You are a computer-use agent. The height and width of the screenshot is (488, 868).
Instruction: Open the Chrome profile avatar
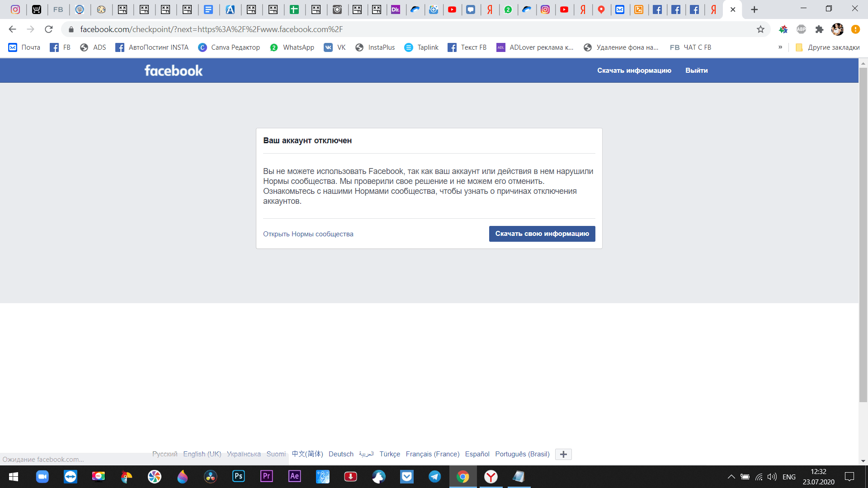(x=837, y=29)
